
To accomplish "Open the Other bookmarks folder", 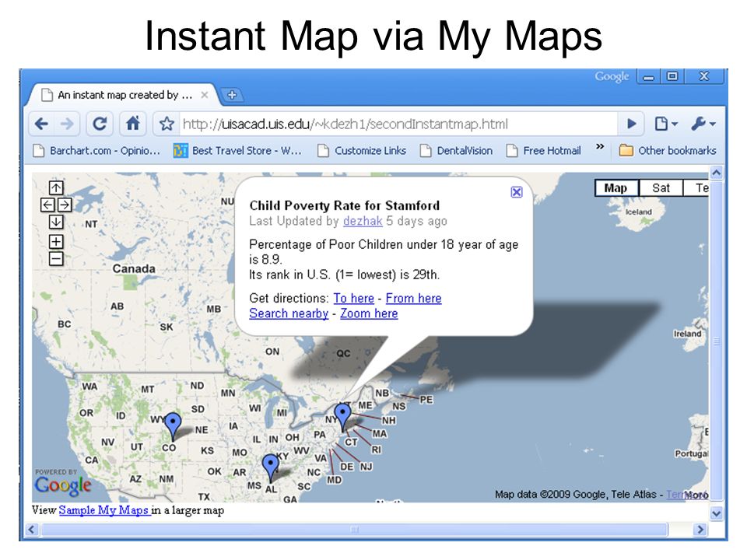I will tap(668, 150).
